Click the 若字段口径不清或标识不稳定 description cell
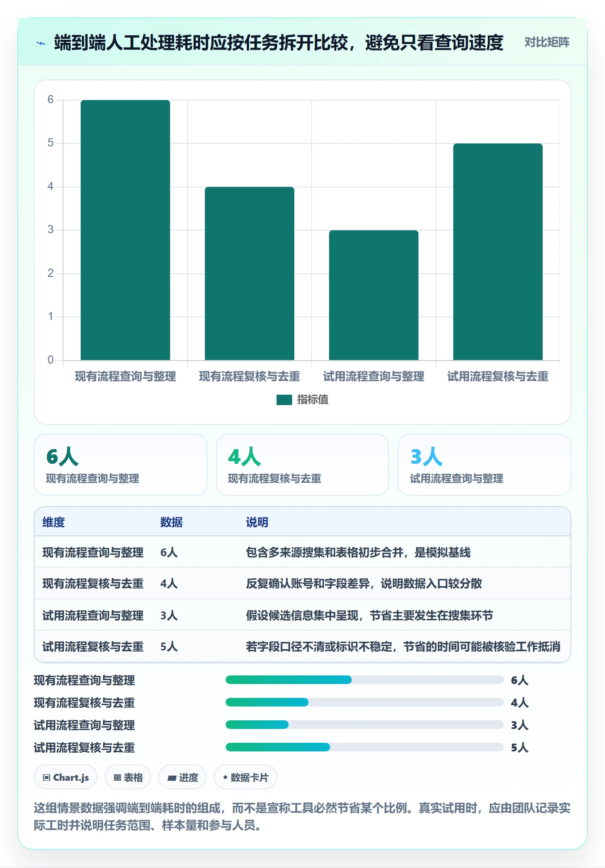The height and width of the screenshot is (868, 605). (x=403, y=646)
